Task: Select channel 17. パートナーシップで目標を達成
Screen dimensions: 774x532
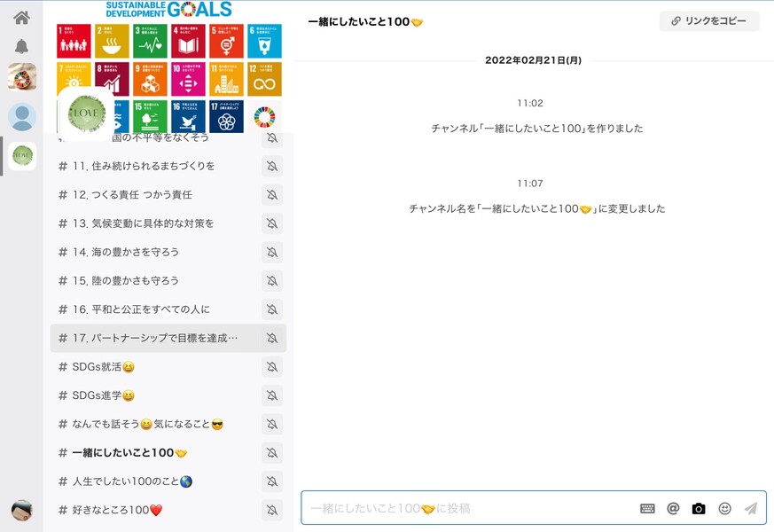Action: (x=155, y=338)
